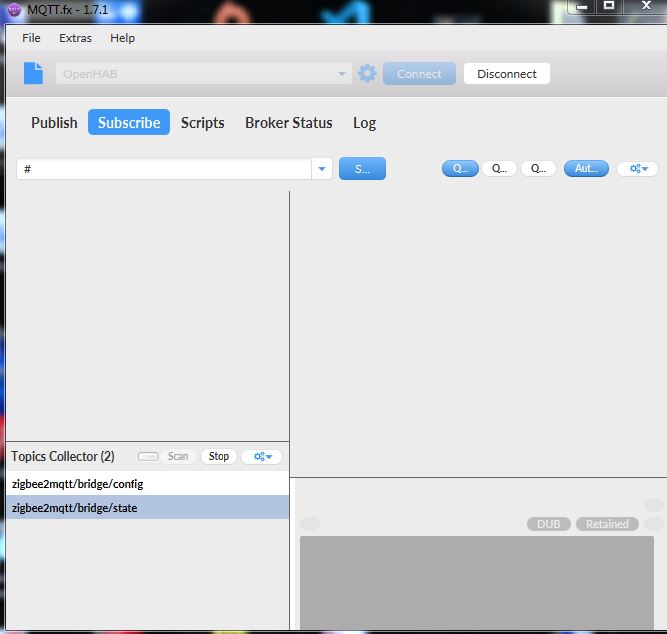Open the Broker Status tab
This screenshot has width=667, height=634.
[x=289, y=123]
